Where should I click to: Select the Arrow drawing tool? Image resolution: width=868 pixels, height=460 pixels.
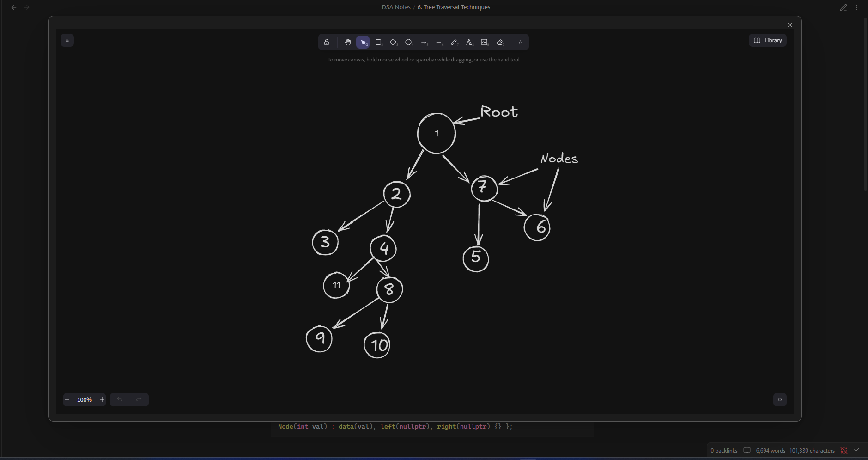tap(424, 42)
